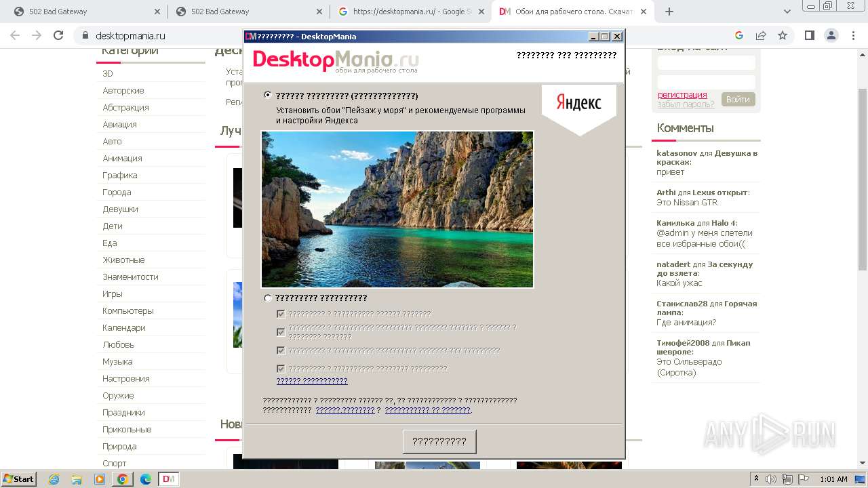This screenshot has height=488, width=868.
Task: Click the password field in login box
Action: point(707,82)
